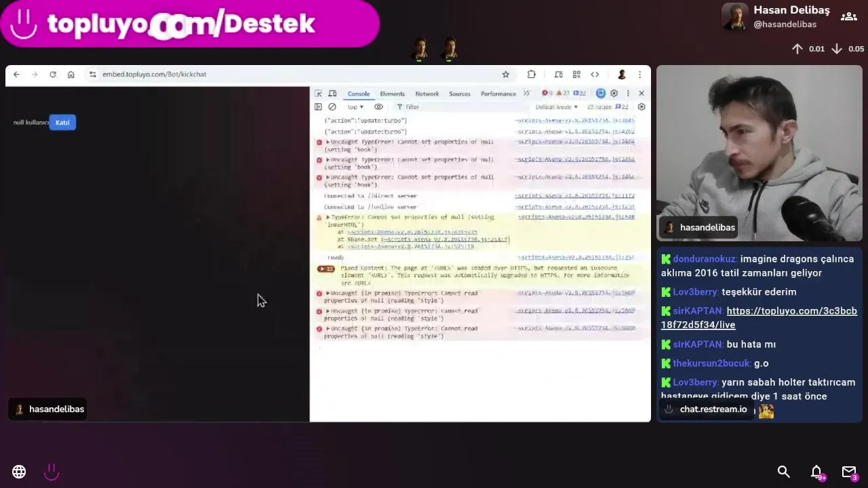Open source link beside the 'ready' log
868x488 pixels.
pos(576,258)
